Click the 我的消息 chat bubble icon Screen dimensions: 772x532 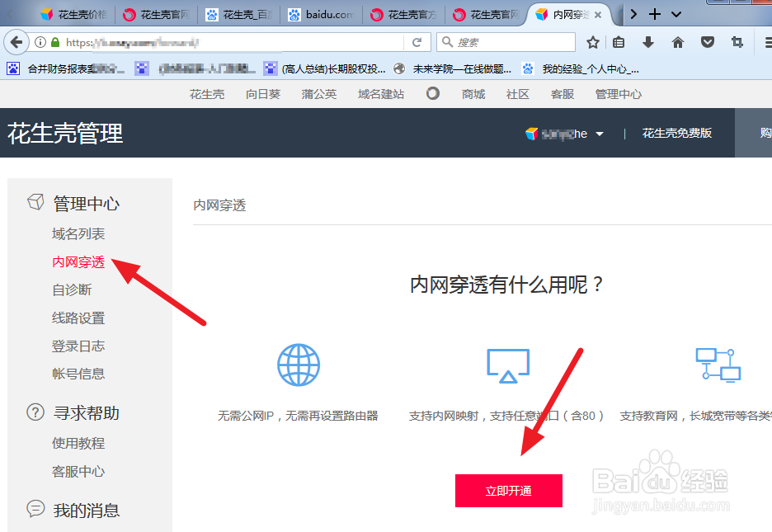pos(35,508)
